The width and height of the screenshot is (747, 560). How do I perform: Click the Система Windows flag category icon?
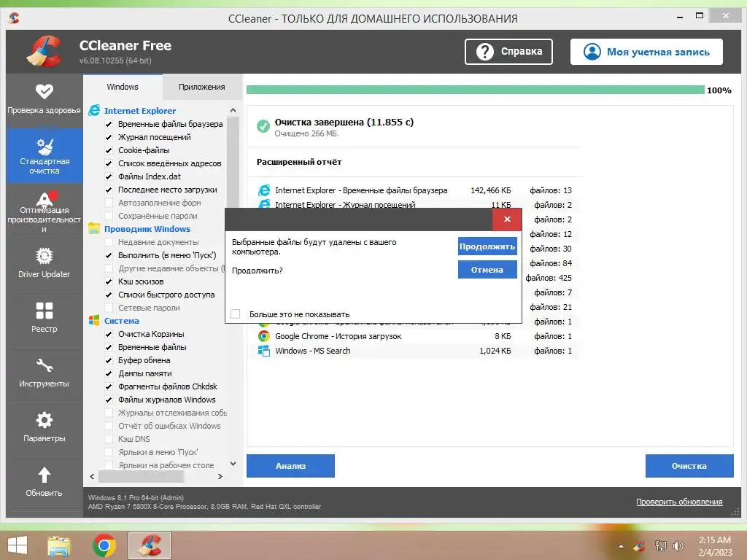94,321
